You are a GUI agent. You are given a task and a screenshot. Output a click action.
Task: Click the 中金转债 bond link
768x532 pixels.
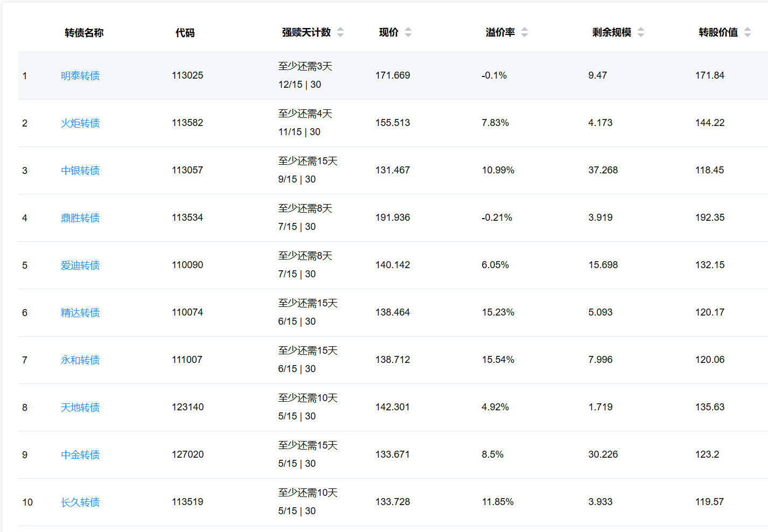click(80, 455)
